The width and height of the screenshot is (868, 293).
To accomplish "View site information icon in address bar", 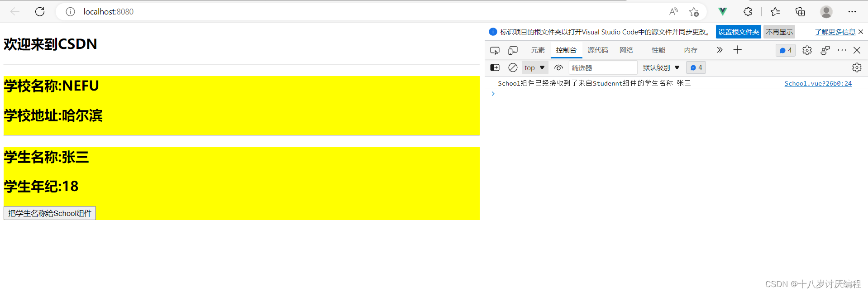I will (70, 12).
